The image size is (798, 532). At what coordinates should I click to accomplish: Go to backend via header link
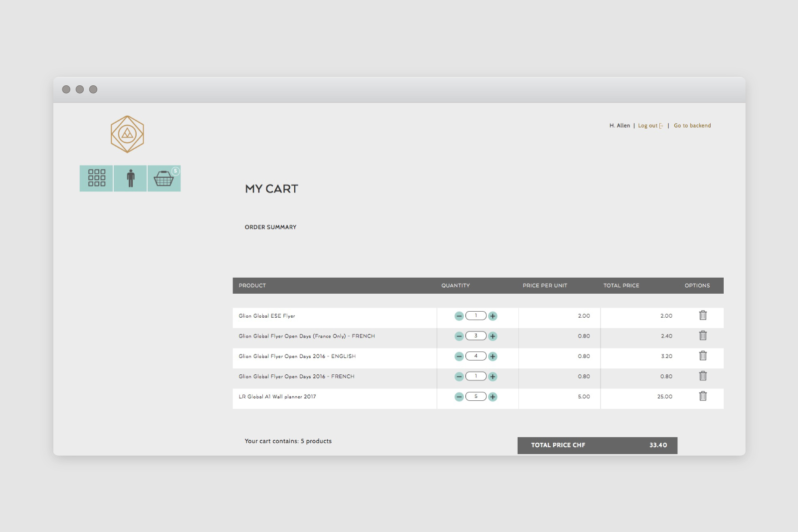click(x=692, y=126)
